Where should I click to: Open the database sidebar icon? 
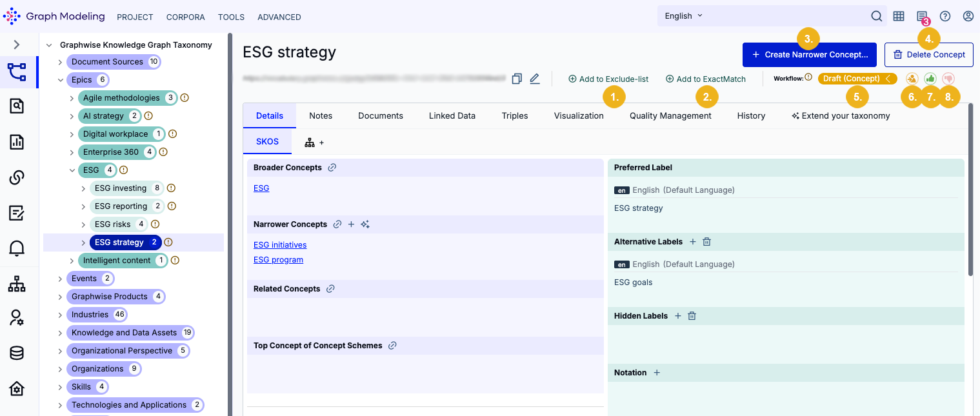click(x=17, y=353)
